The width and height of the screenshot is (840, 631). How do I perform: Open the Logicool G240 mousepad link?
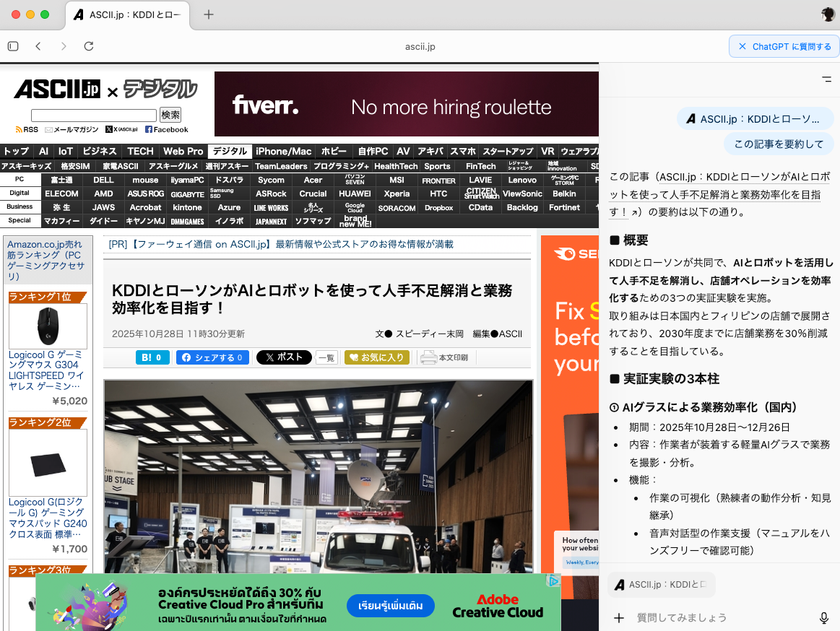[48, 518]
